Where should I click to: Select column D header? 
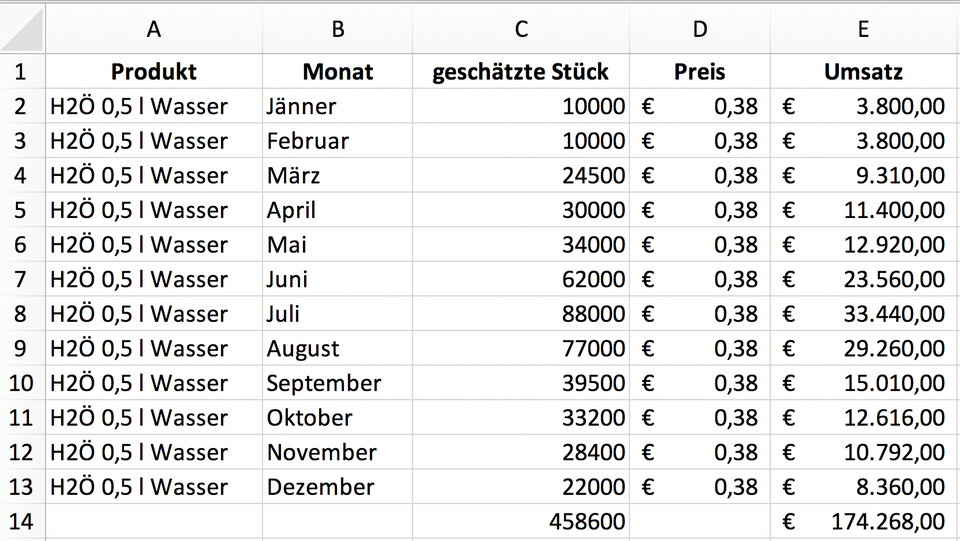(x=699, y=29)
